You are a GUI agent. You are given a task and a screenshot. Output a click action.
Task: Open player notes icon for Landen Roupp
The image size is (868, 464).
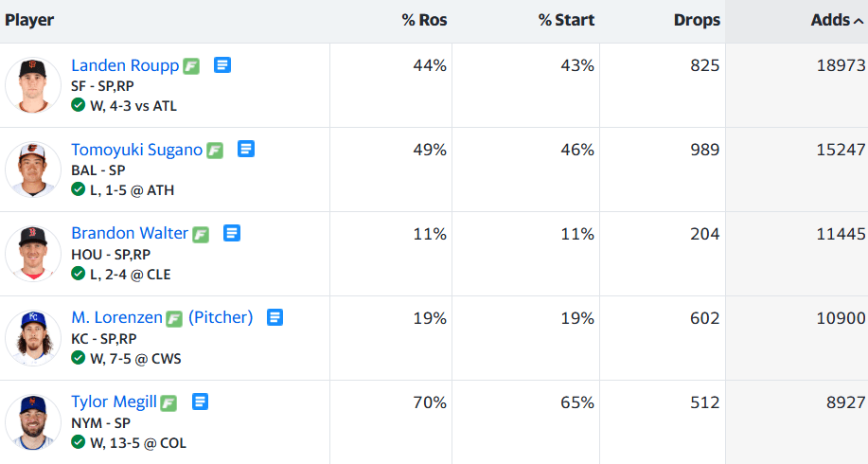(x=222, y=65)
